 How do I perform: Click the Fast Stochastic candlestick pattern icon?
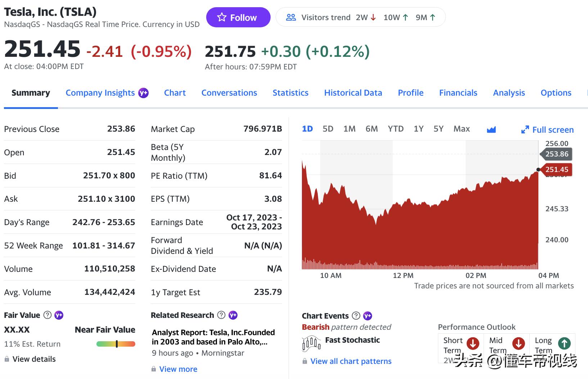click(312, 343)
